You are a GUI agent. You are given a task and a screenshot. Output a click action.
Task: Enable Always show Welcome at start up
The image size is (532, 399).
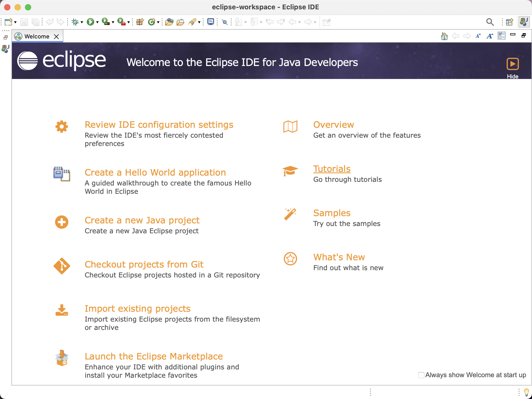(x=421, y=375)
